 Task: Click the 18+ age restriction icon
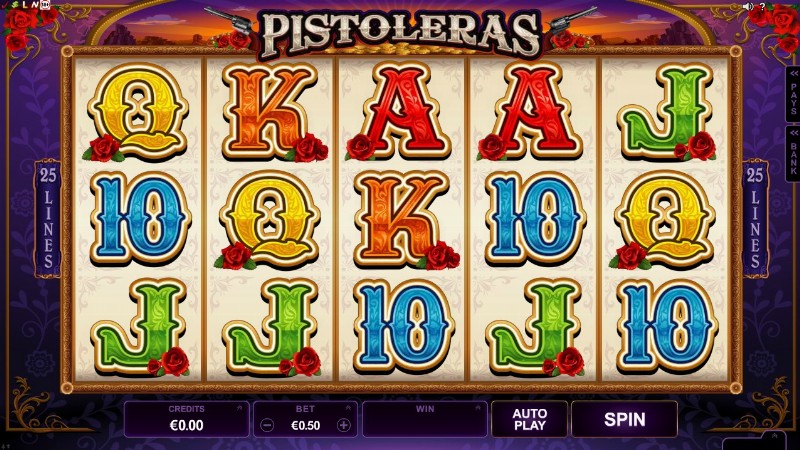(46, 5)
